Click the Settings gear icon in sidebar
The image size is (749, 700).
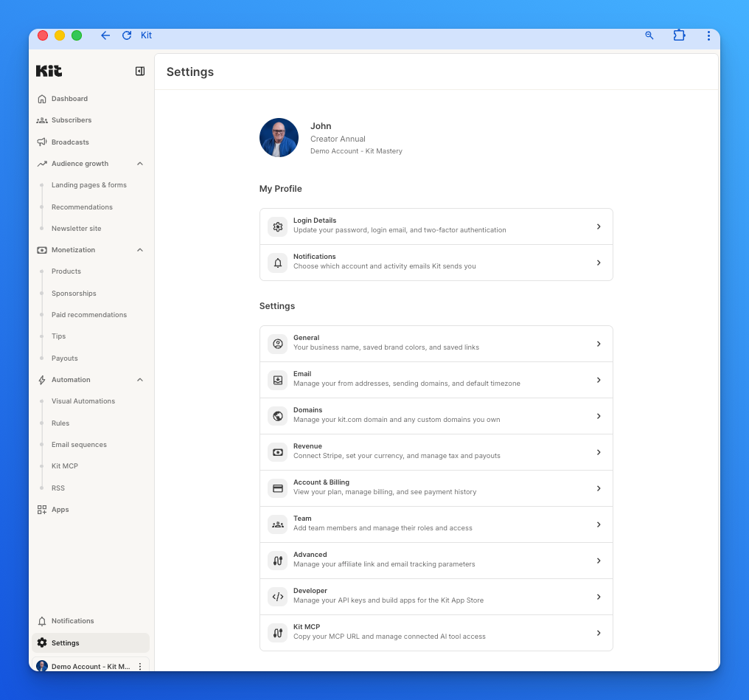coord(42,642)
